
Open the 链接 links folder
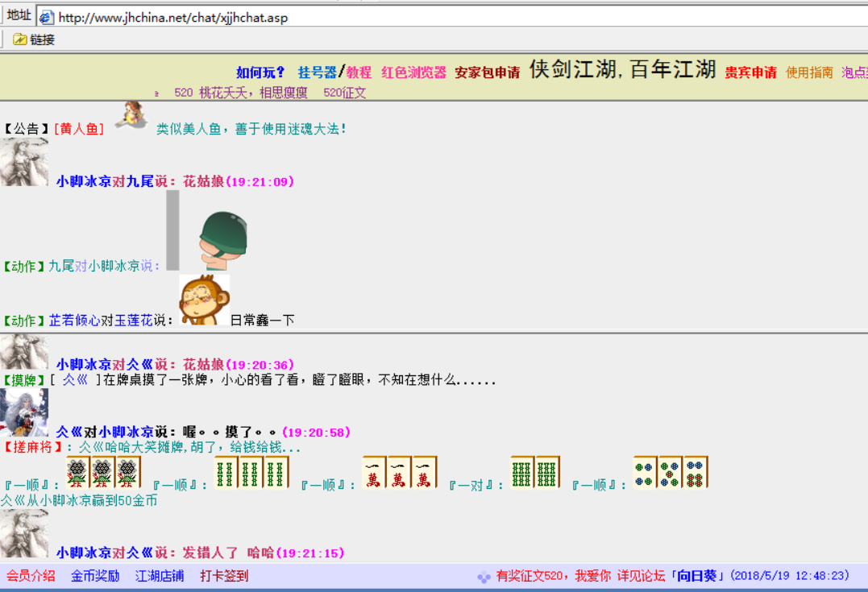35,39
